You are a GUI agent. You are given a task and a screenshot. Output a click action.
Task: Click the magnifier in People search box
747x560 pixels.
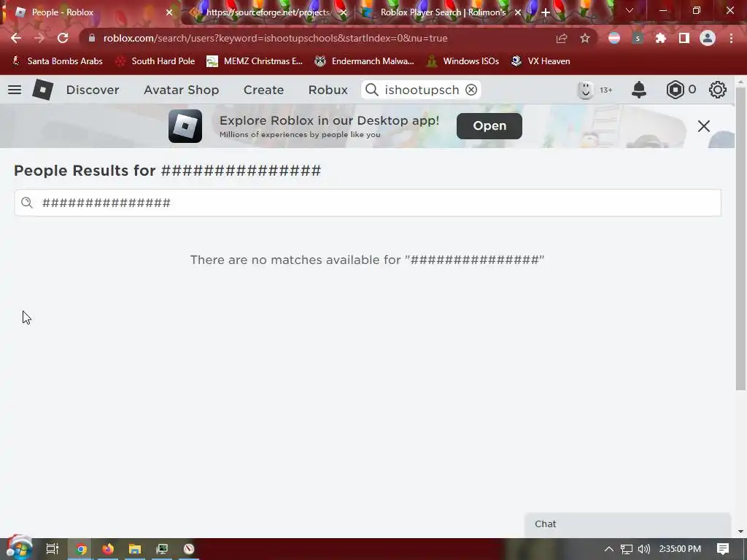click(x=27, y=203)
